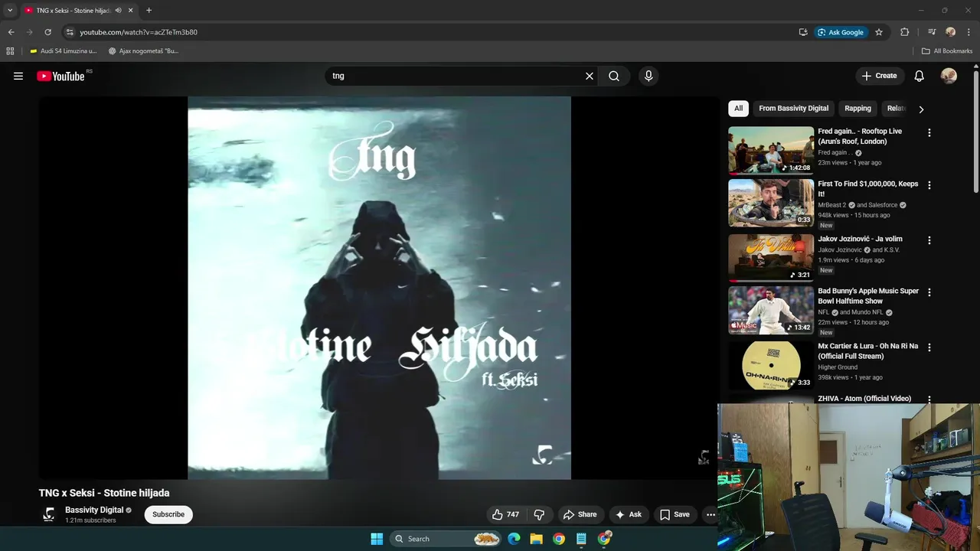The height and width of the screenshot is (551, 980).
Task: Subscribe to Bassivity Digital
Action: [168, 514]
